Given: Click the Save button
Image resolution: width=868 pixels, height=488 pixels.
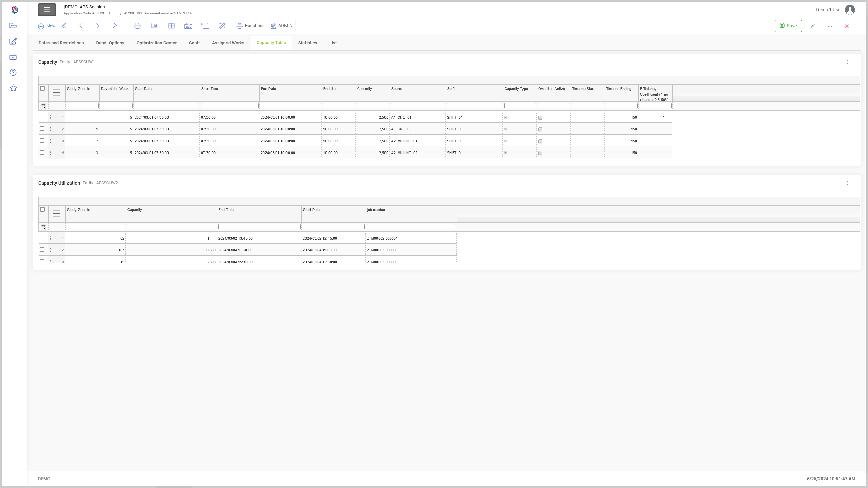Looking at the screenshot, I should pos(788,26).
